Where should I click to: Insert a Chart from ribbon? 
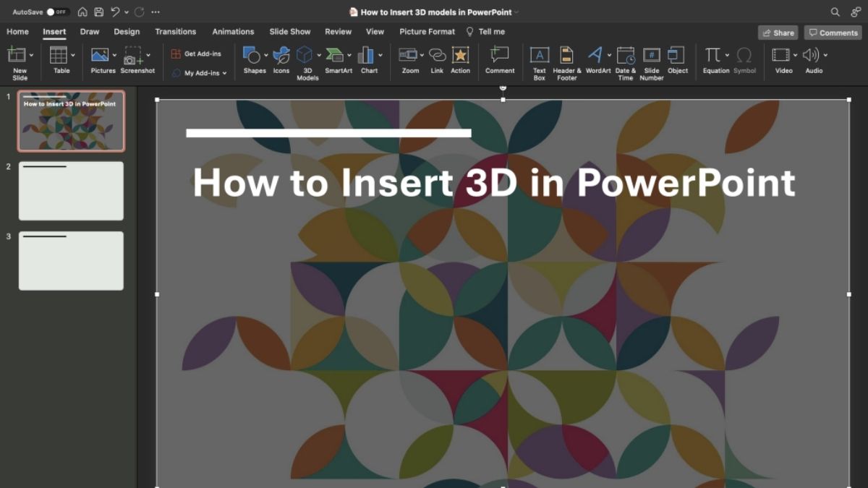(x=367, y=56)
